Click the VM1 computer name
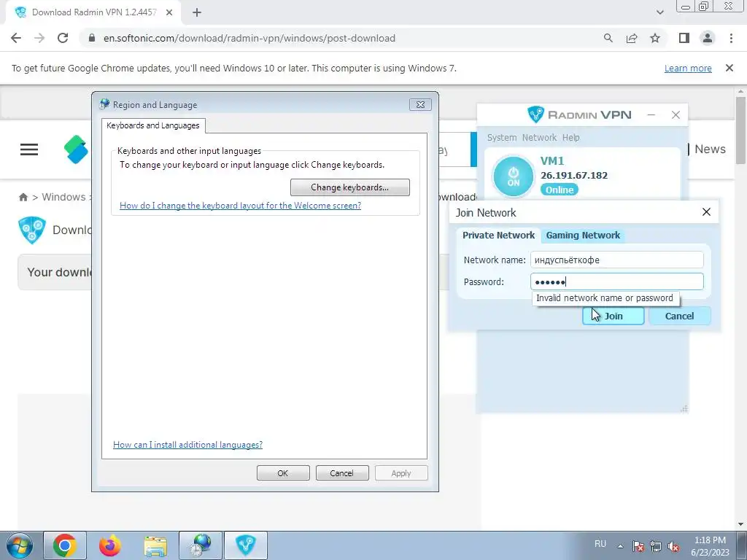747x560 pixels. click(552, 161)
